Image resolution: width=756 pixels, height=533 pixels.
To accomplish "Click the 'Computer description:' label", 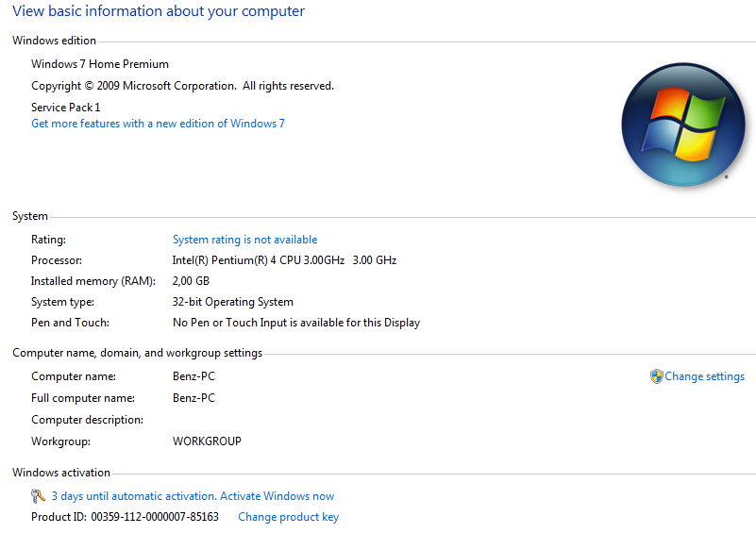I will [x=87, y=420].
